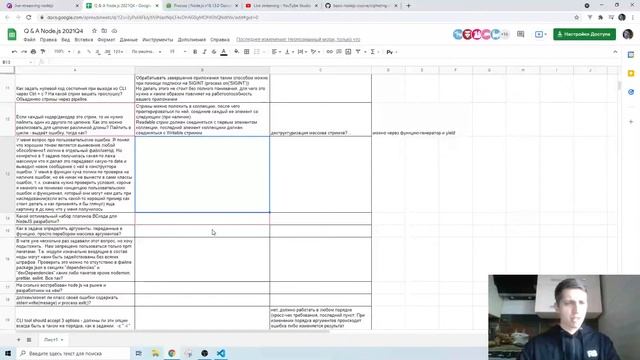
Task: Open the Google account avatar
Action: (628, 34)
